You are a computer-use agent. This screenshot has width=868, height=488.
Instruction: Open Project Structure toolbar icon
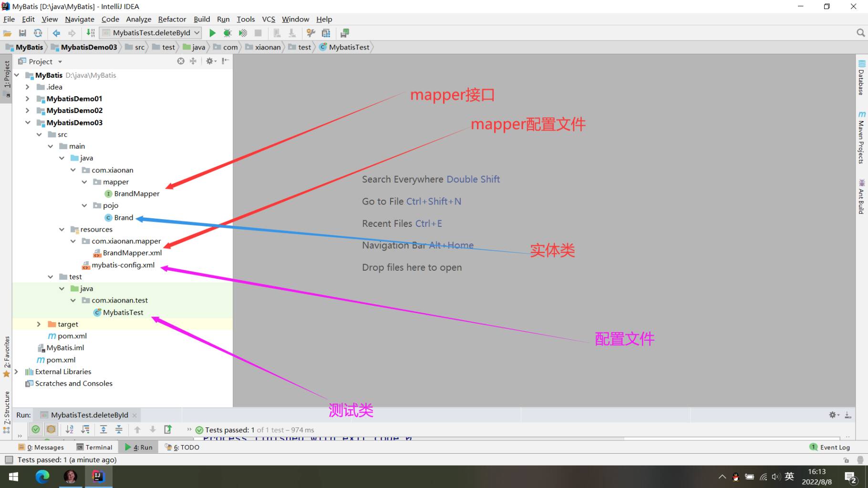coord(326,33)
